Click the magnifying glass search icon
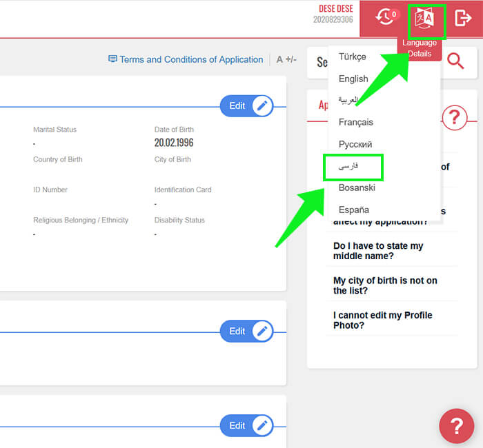483x448 pixels. coord(455,61)
